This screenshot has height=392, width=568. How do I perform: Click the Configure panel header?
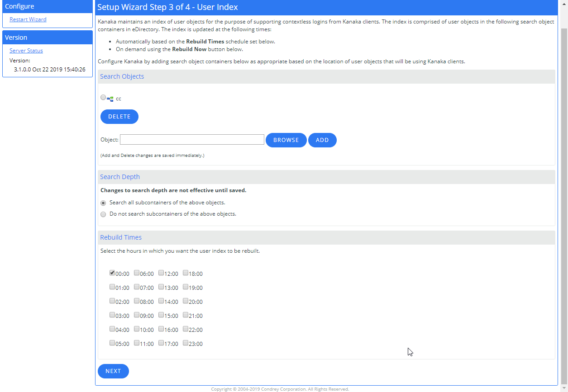[48, 6]
